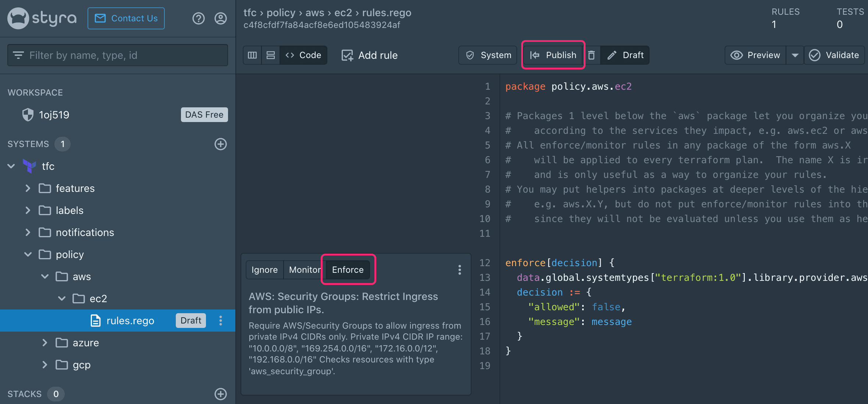Click the rules.rego Draft toggle

(190, 321)
